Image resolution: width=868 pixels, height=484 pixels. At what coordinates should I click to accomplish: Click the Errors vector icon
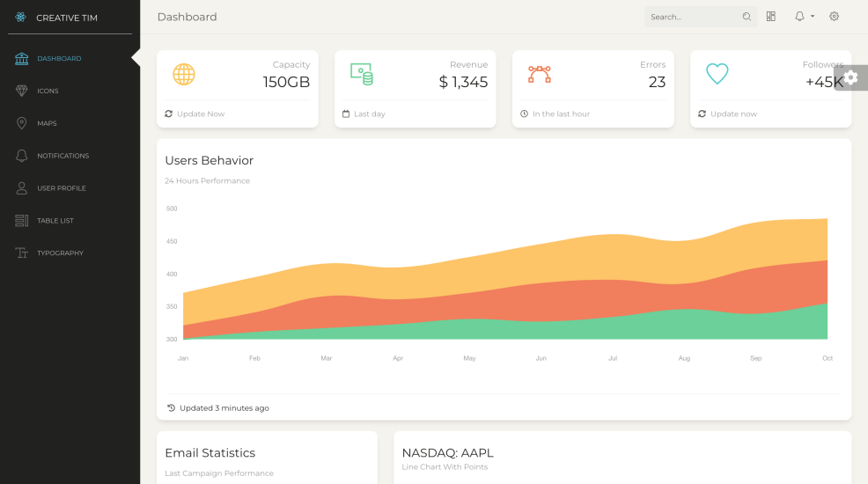click(x=539, y=75)
